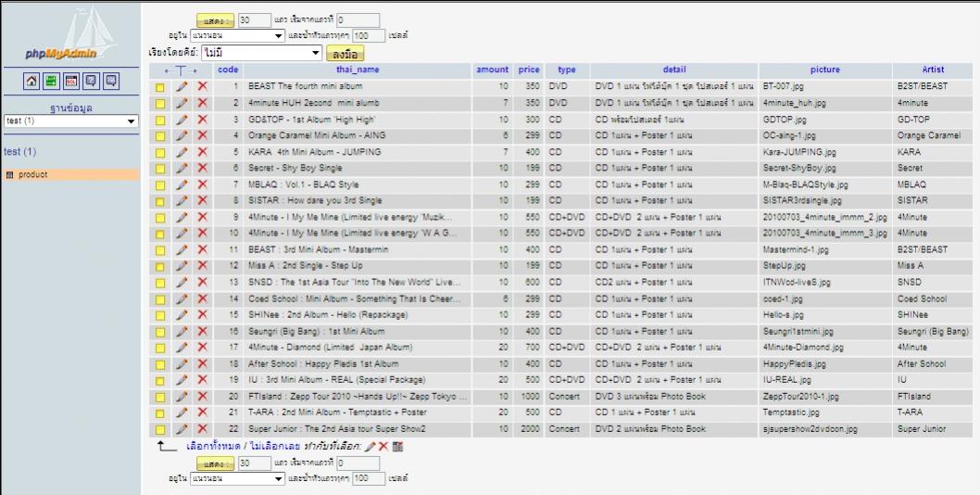
Task: Focus the top row count field showing 30
Action: click(255, 20)
